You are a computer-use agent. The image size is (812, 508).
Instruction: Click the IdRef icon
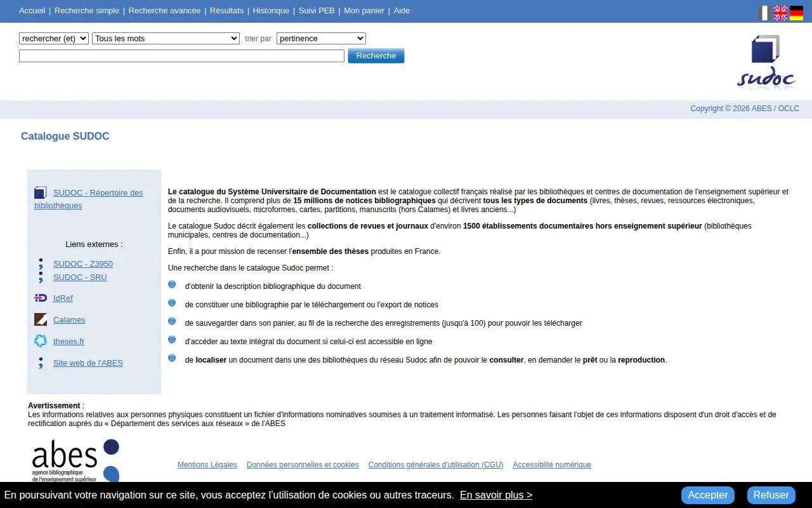(x=41, y=298)
